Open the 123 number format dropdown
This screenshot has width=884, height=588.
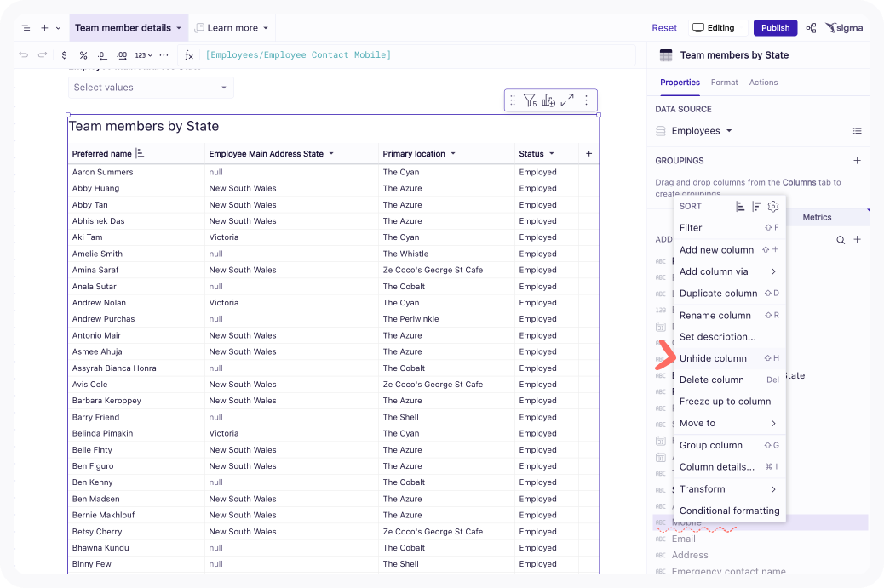coord(144,55)
